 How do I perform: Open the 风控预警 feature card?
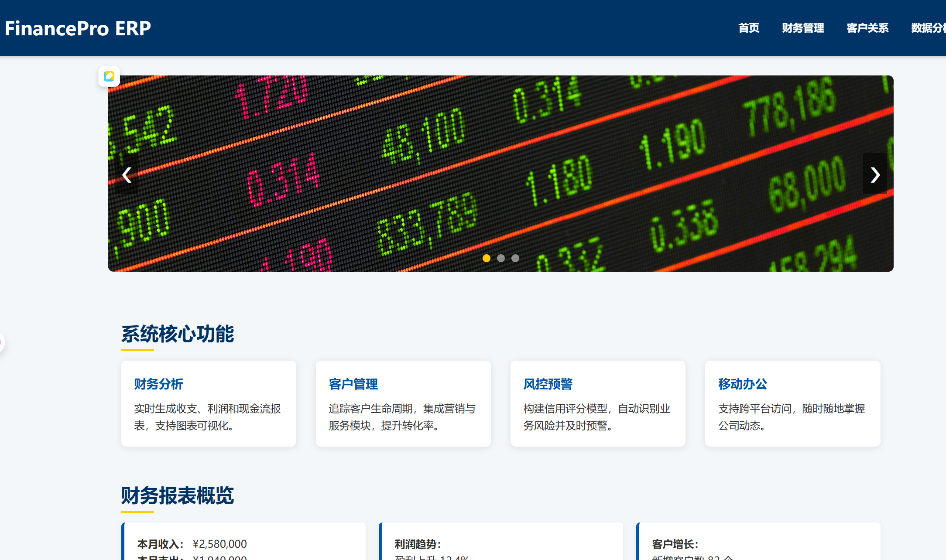pyautogui.click(x=598, y=403)
